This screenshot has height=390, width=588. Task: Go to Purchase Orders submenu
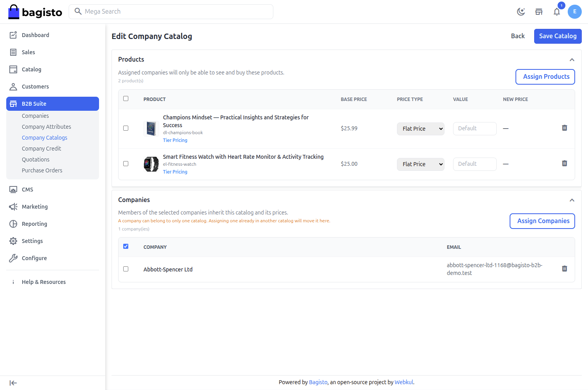[x=42, y=170]
